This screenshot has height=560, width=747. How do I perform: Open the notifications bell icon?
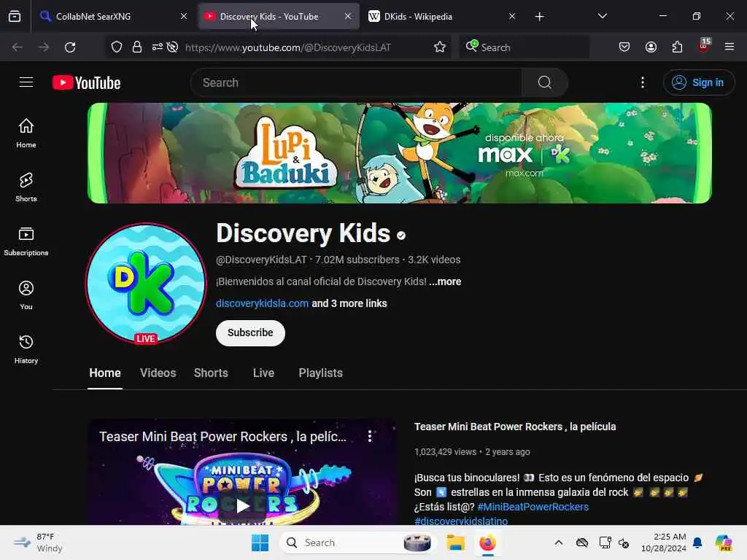click(x=697, y=542)
